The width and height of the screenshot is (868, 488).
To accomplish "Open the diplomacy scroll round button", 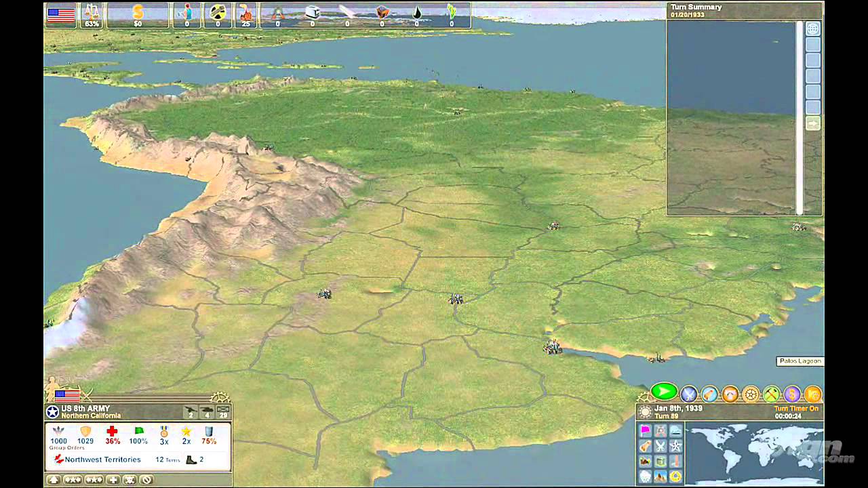I will click(709, 394).
